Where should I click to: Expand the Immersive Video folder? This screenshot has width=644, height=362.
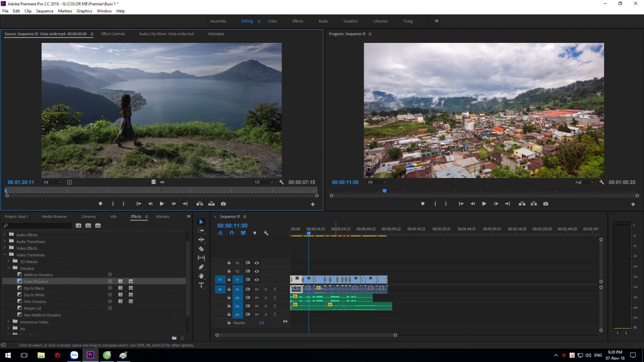tap(9, 322)
